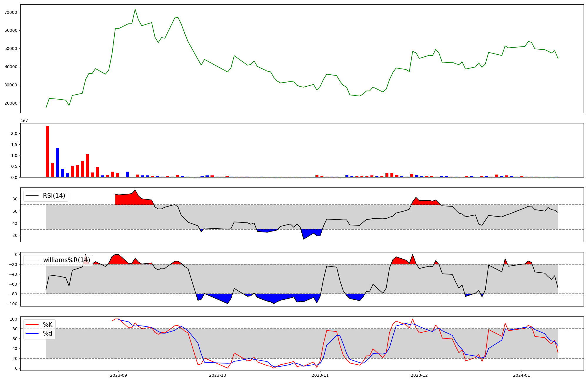Screen dimensions: 588x382
Task: Click the 2024-01 x-axis date label
Action: pos(521,375)
